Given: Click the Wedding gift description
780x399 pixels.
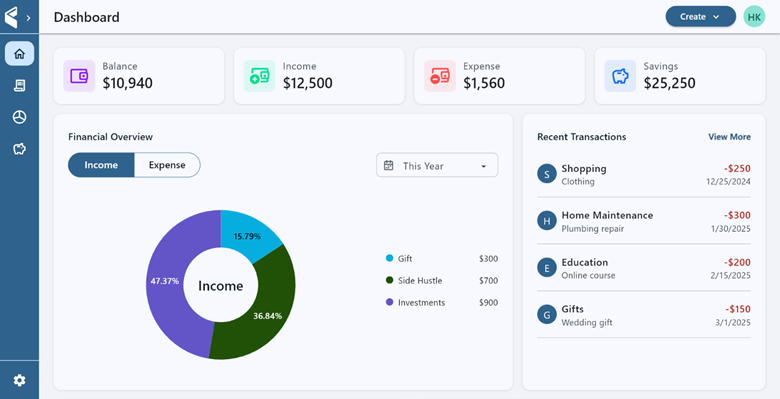Looking at the screenshot, I should tap(587, 322).
